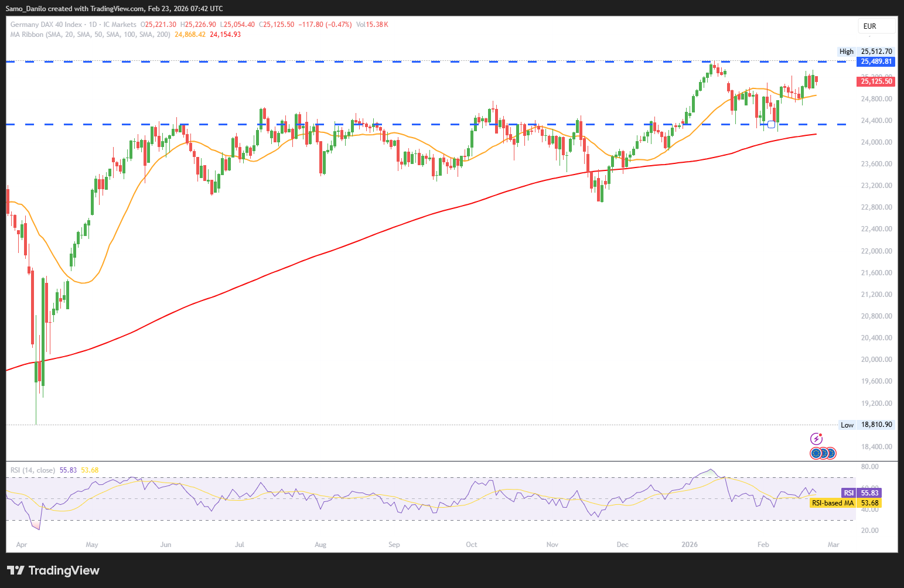The height and width of the screenshot is (588, 904).
Task: Open the EUR currency selector
Action: 876,26
